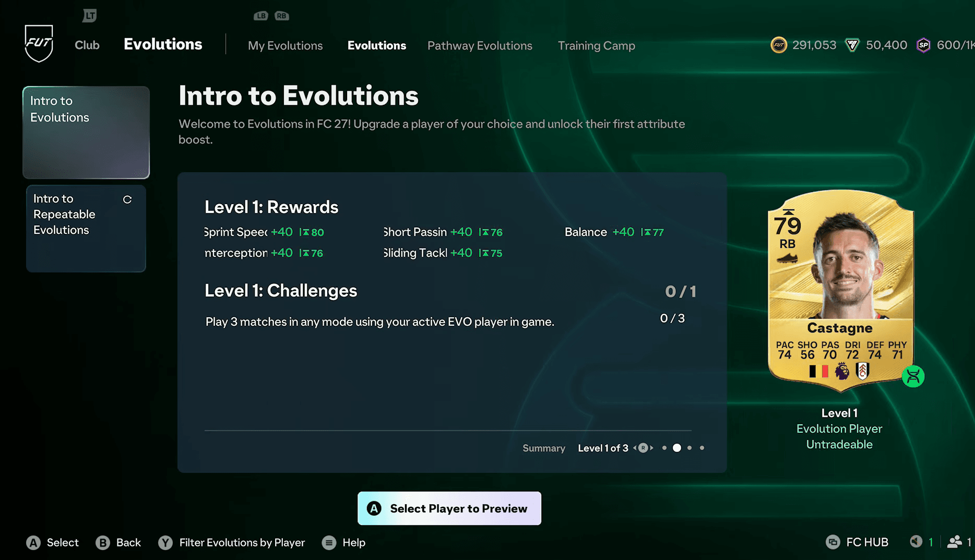Screen dimensions: 975x560
Task: Open the Training Camp tab
Action: click(x=597, y=46)
